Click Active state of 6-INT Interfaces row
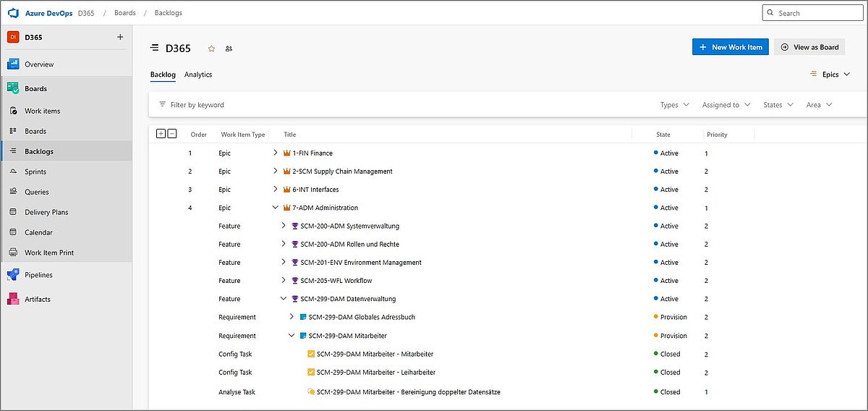 [x=666, y=190]
